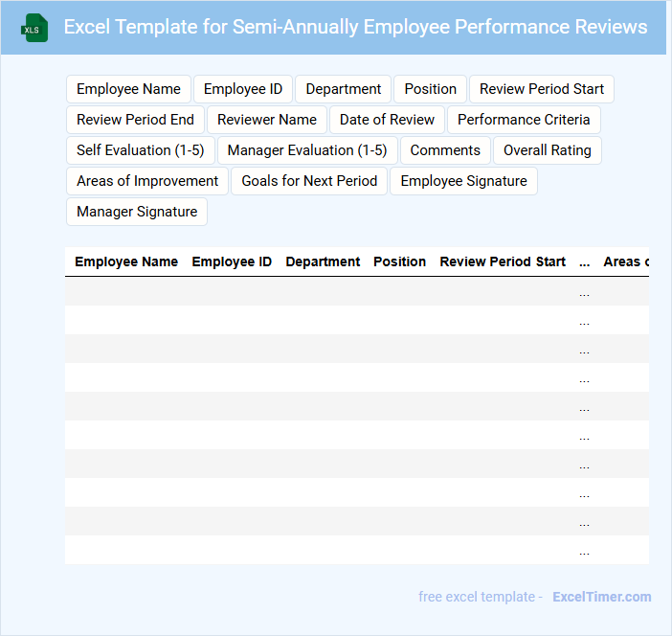Click the Employee Signature tag
Screen dimensions: 672x636
coord(463,181)
